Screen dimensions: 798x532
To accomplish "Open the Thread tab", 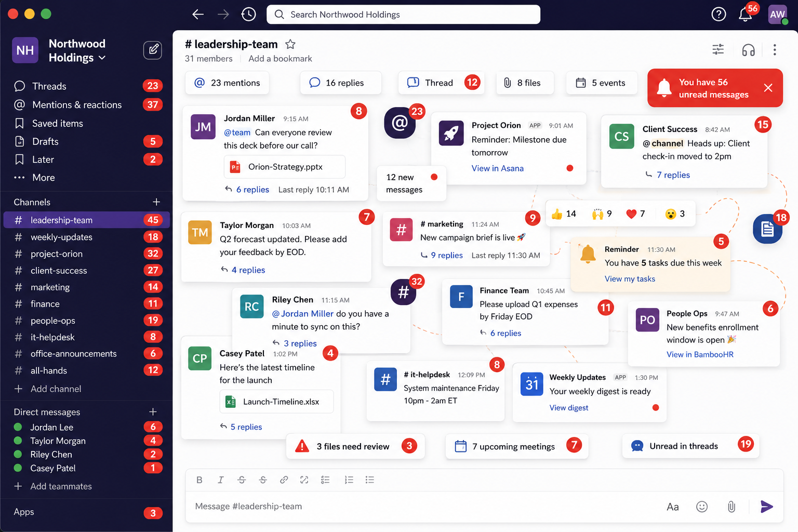I will click(441, 83).
